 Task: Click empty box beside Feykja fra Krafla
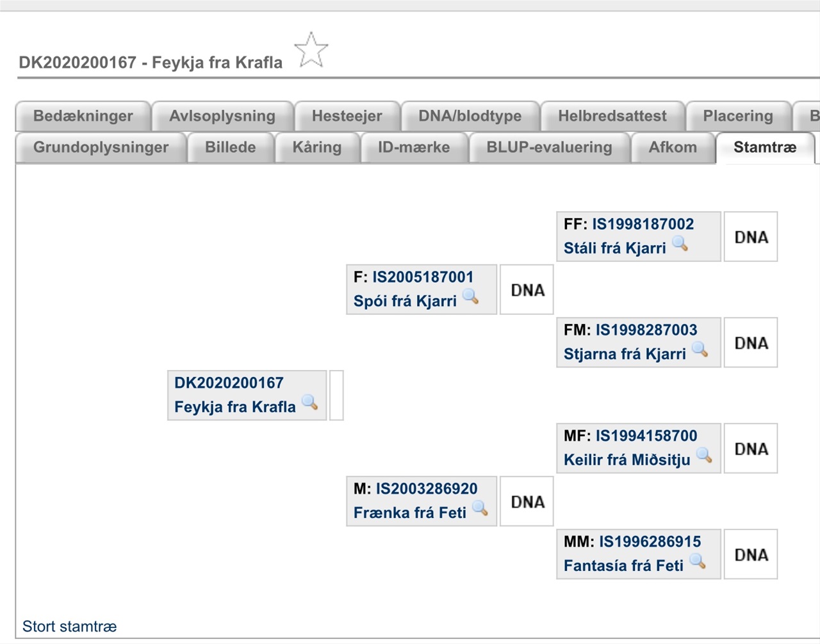click(336, 396)
